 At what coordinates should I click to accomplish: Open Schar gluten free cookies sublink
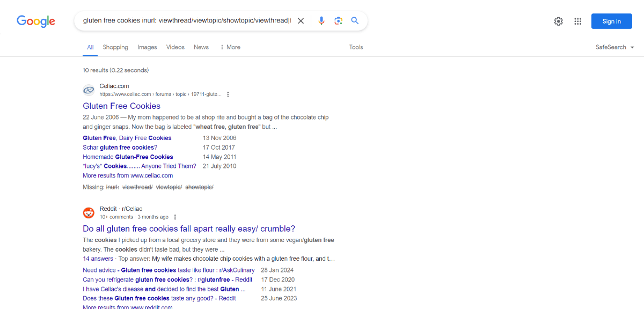(120, 147)
